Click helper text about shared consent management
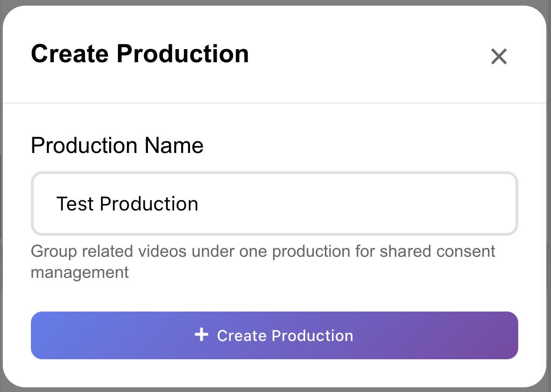The width and height of the screenshot is (551, 392). 262,252
